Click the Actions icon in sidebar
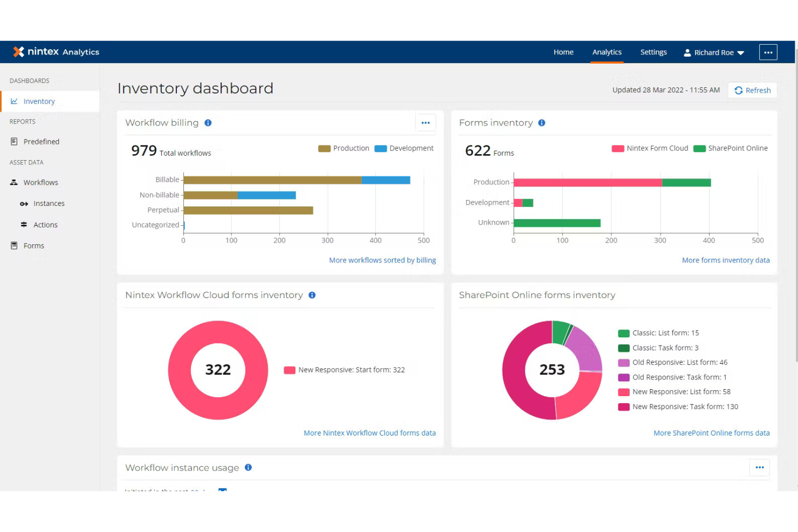The image size is (798, 532). 24,225
